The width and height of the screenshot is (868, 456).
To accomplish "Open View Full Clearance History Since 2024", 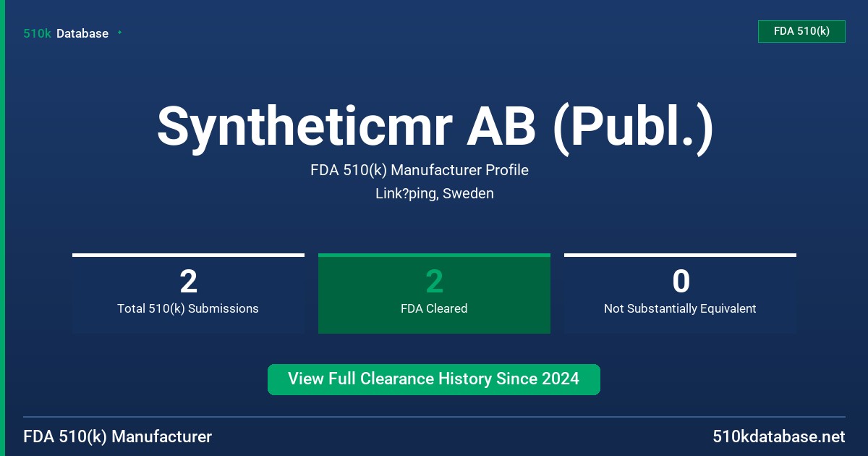I will 434,379.
